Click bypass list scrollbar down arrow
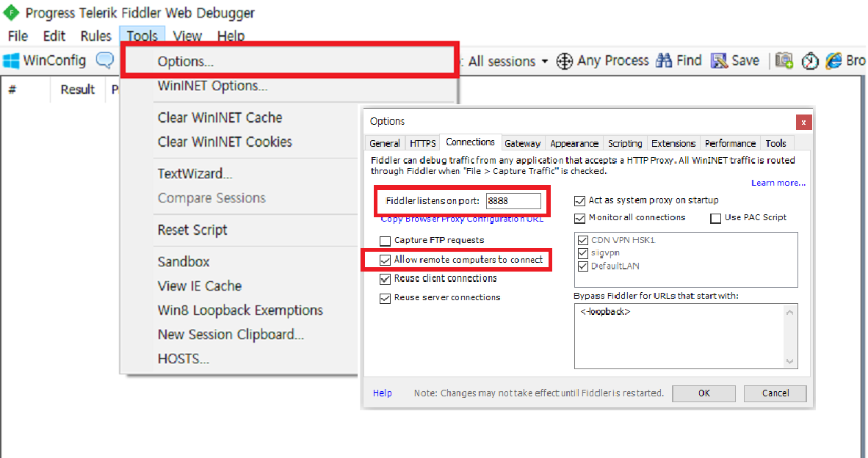This screenshot has width=868, height=458. [790, 361]
